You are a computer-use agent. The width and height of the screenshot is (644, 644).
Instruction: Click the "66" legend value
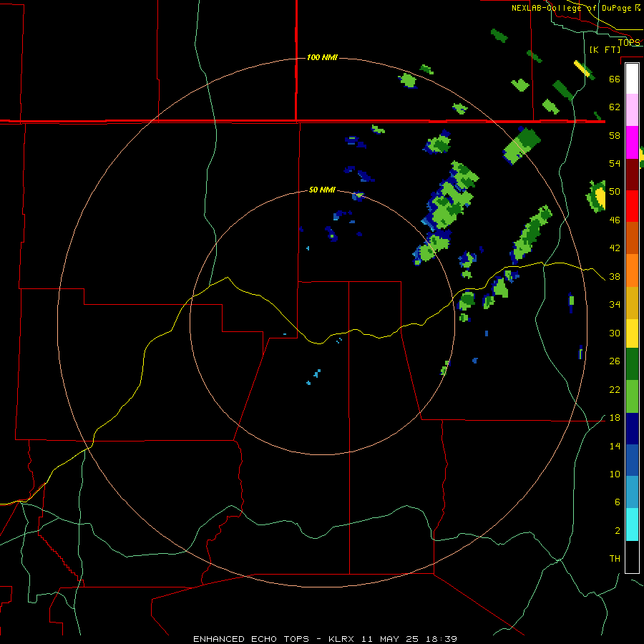(x=615, y=79)
